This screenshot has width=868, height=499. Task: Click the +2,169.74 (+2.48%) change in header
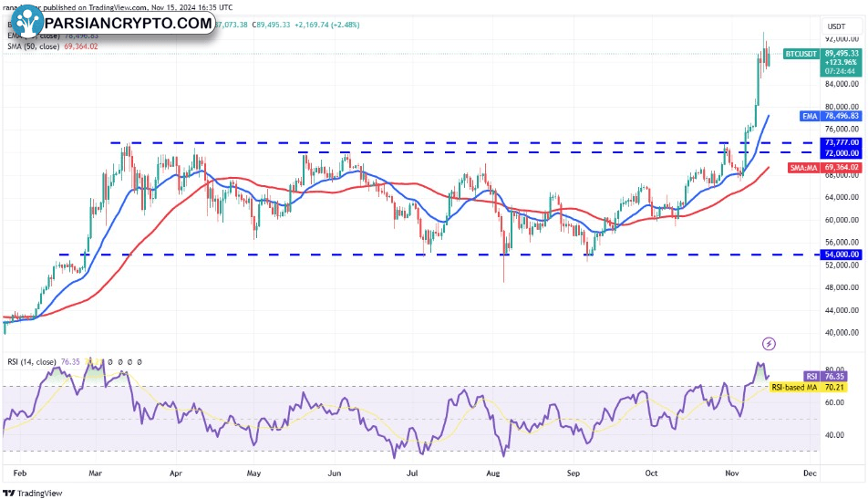[x=326, y=25]
